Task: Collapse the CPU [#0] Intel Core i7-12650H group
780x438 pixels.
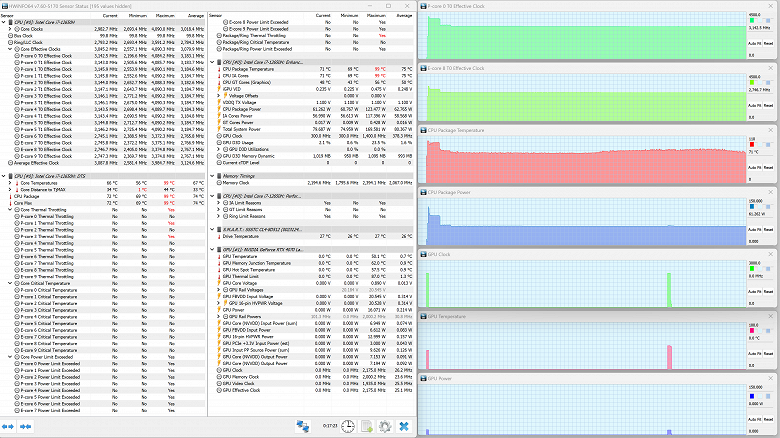Action: tap(3, 22)
